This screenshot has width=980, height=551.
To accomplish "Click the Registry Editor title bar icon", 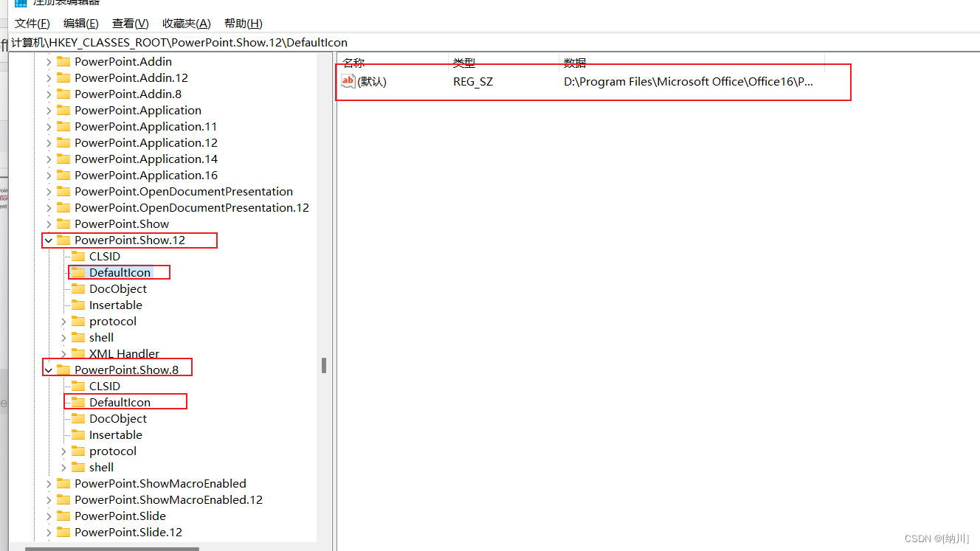I will [x=21, y=2].
